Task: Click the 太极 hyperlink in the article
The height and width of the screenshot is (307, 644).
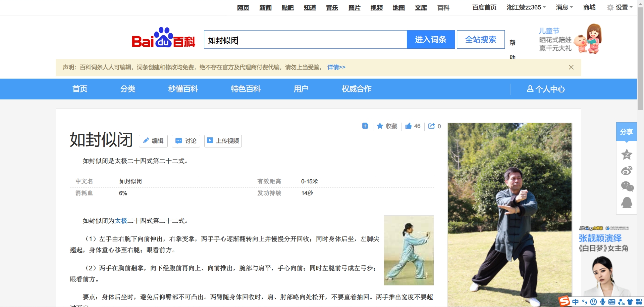Action: tap(121, 221)
